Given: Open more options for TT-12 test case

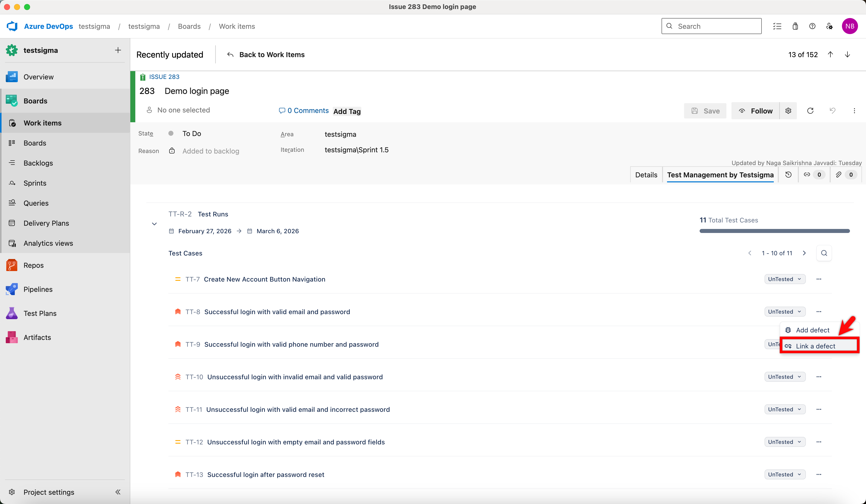Looking at the screenshot, I should [x=819, y=442].
